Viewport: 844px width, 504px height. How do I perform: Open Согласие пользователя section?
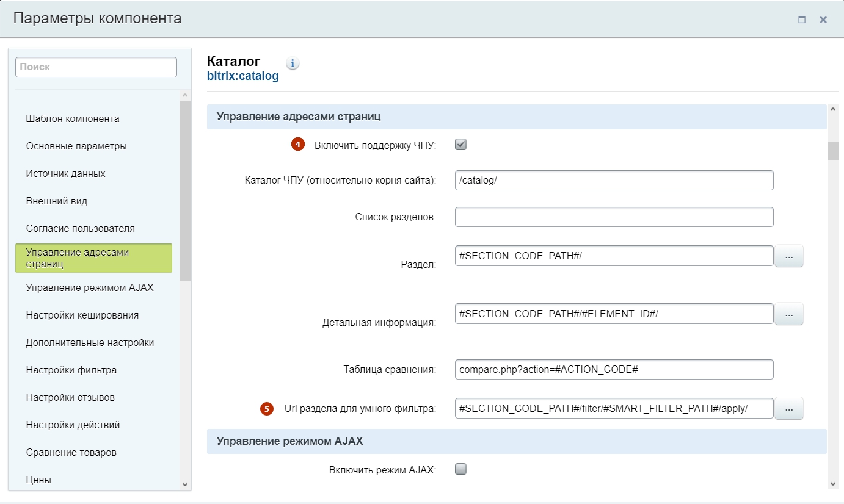click(81, 229)
